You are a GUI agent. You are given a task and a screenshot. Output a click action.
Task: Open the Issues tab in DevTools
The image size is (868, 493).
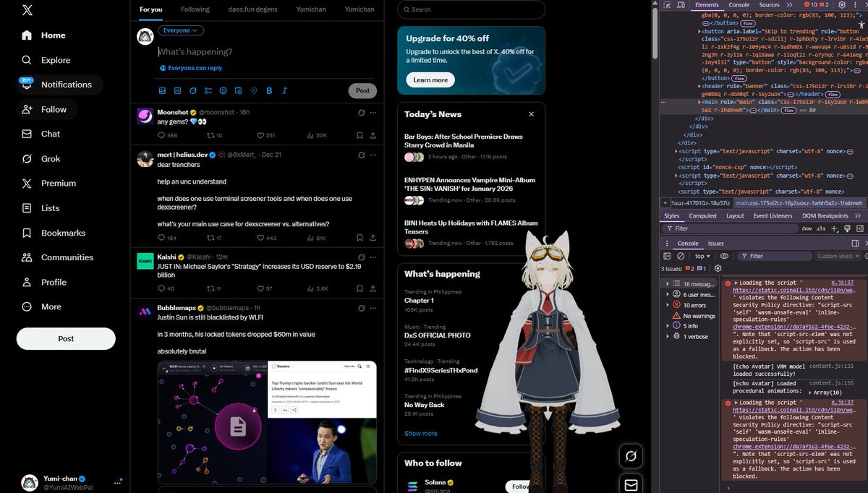[x=715, y=244]
